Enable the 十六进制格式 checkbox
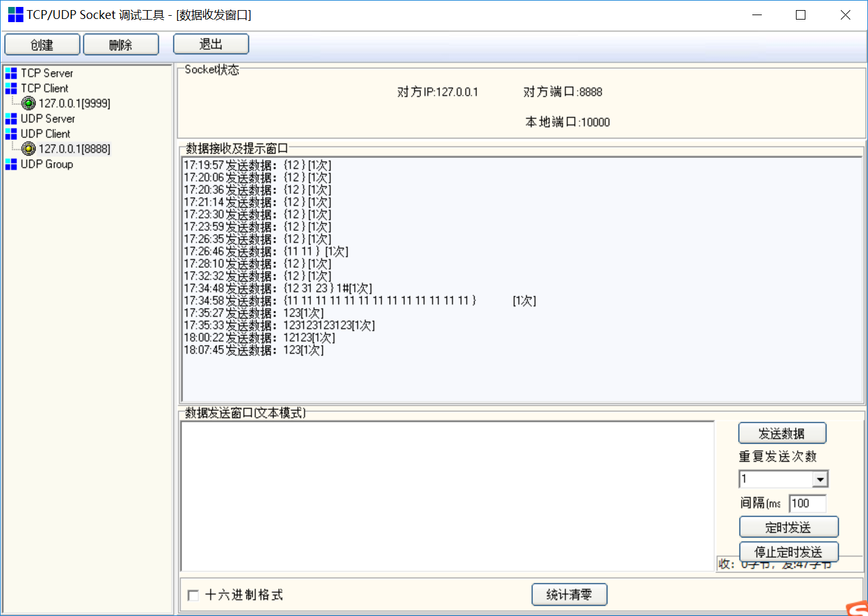This screenshot has width=868, height=616. pos(193,595)
